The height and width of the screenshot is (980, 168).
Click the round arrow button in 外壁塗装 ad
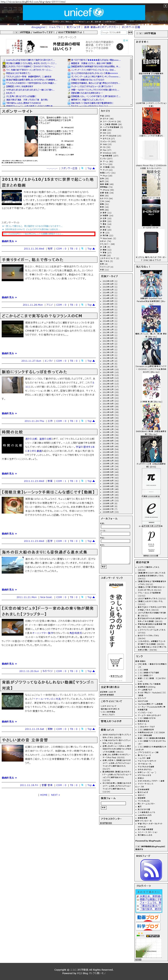click(x=119, y=47)
